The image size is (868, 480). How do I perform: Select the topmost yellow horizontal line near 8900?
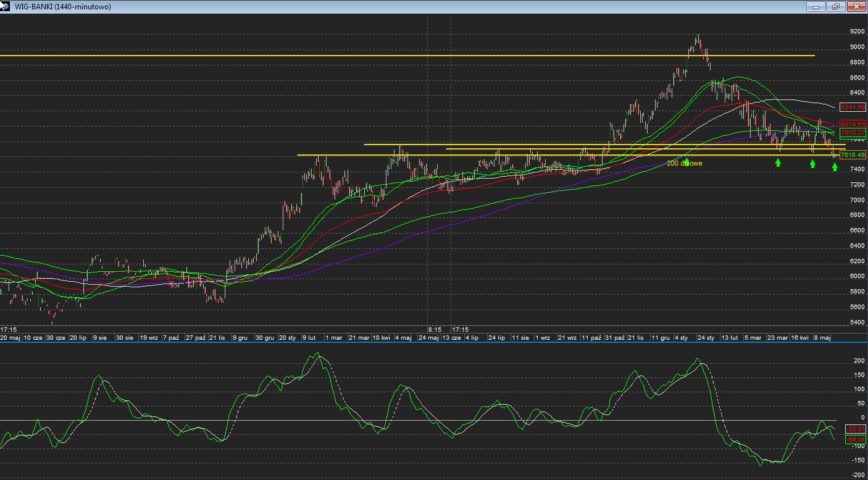coord(407,56)
